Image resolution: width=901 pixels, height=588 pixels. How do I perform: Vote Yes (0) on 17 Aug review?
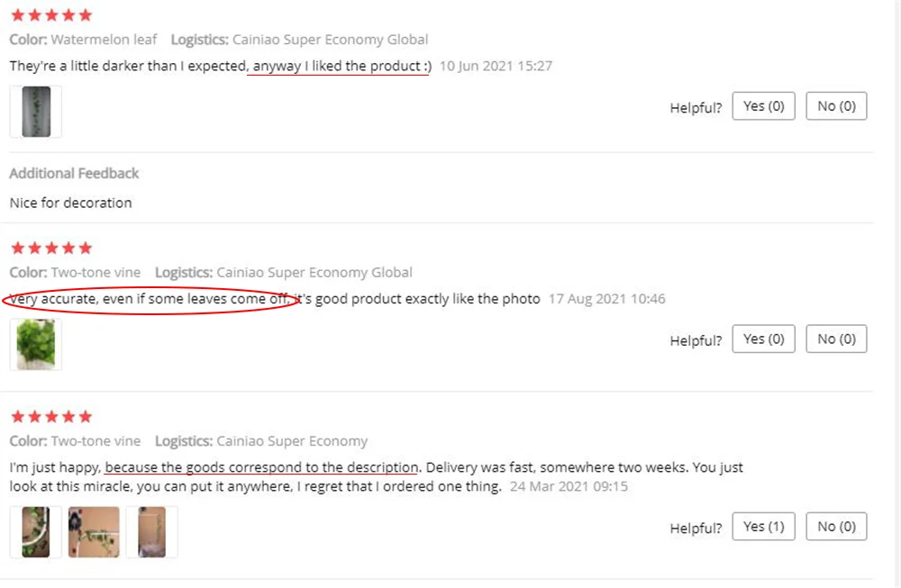tap(763, 339)
